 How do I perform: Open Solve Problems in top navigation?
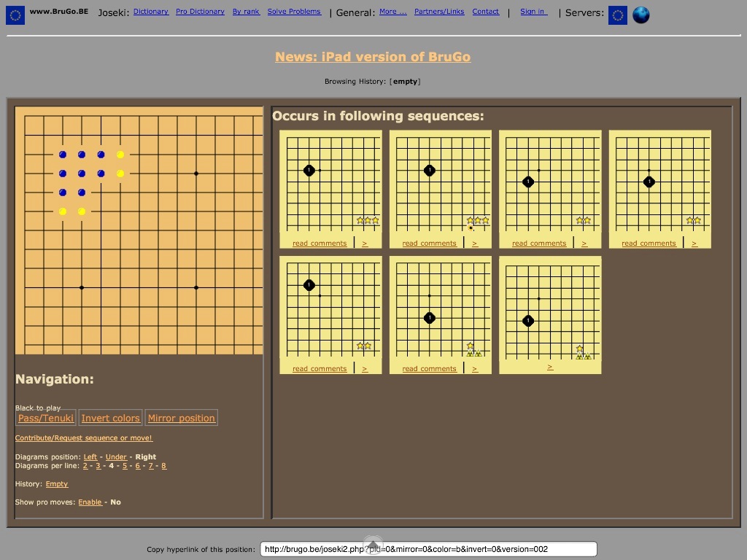[294, 12]
